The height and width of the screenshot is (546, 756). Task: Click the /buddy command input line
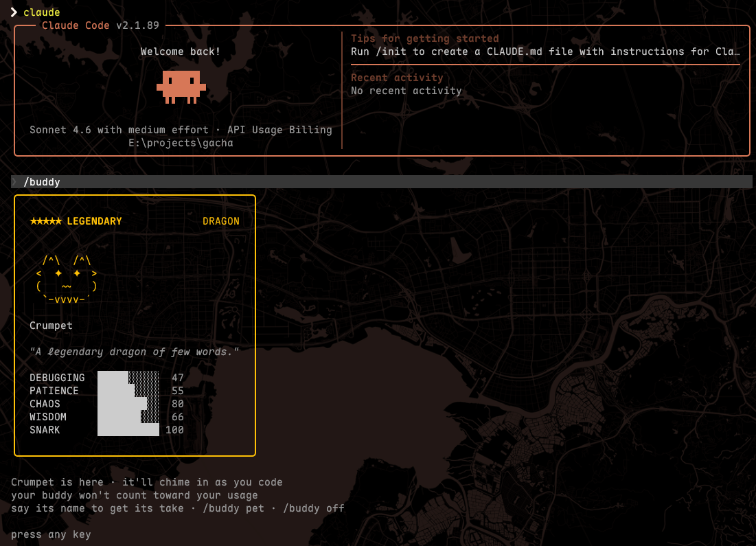click(381, 182)
